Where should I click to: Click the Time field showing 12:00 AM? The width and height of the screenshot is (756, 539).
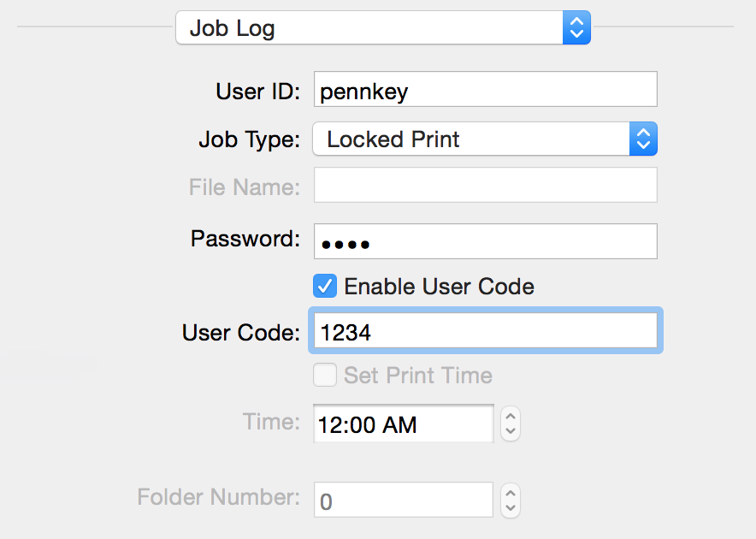click(x=404, y=423)
